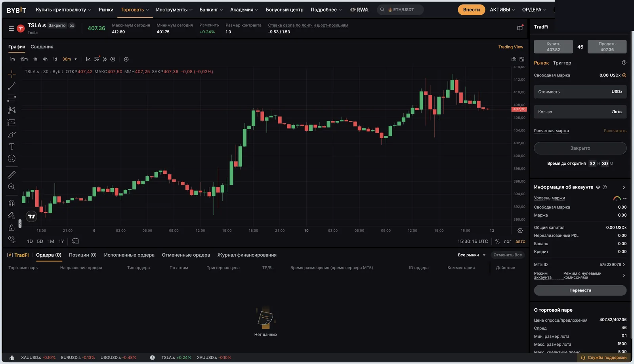Image resolution: width=634 pixels, height=364 pixels.
Task: Click the clock icon in bottom ticker
Action: [153, 358]
